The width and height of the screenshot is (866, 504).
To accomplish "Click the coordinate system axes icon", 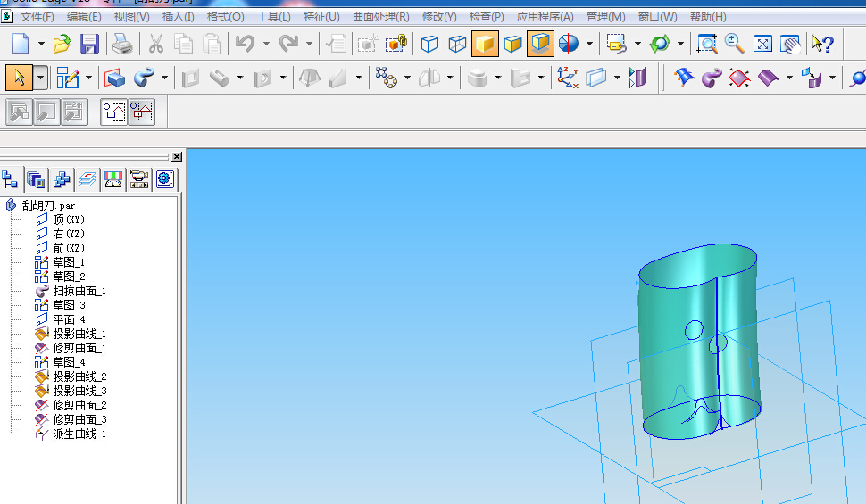I will pos(568,78).
